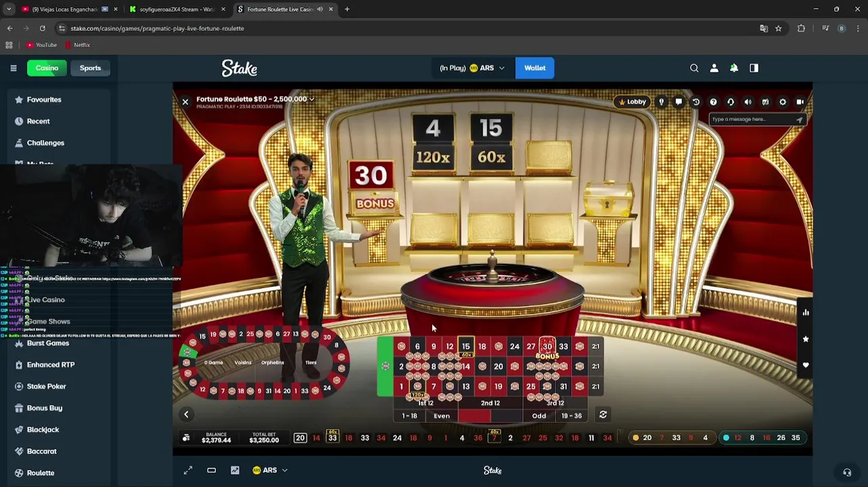Enter fullscreen mode below the game

[x=188, y=470]
